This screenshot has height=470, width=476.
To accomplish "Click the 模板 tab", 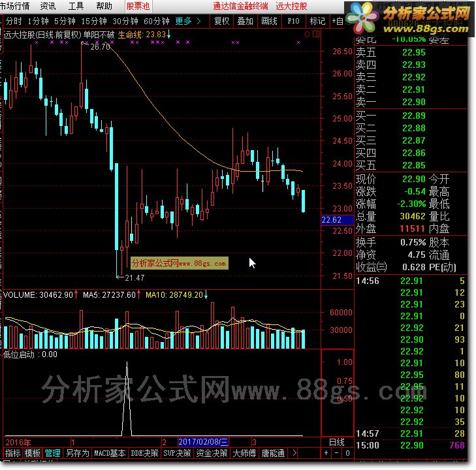I will pos(33,453).
